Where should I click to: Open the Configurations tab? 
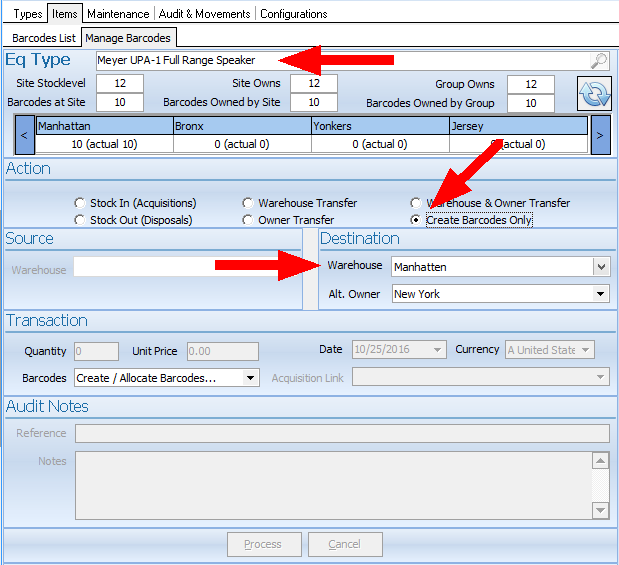point(294,14)
